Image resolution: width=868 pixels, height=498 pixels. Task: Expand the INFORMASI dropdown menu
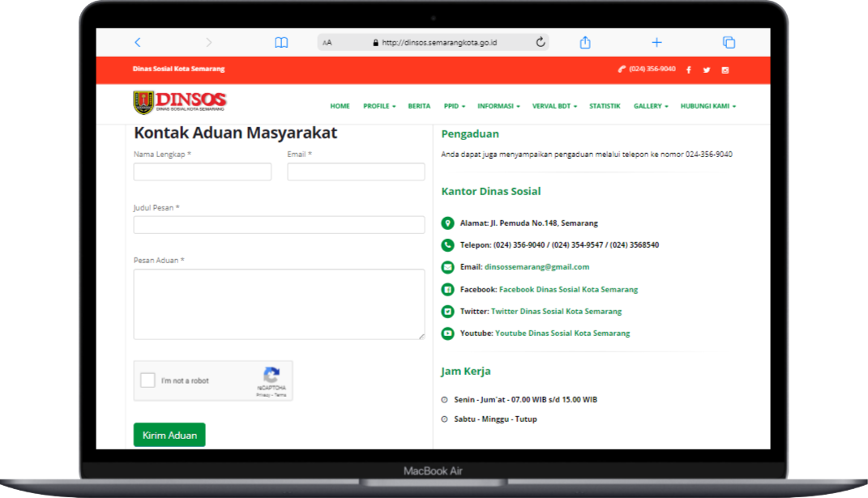(498, 106)
